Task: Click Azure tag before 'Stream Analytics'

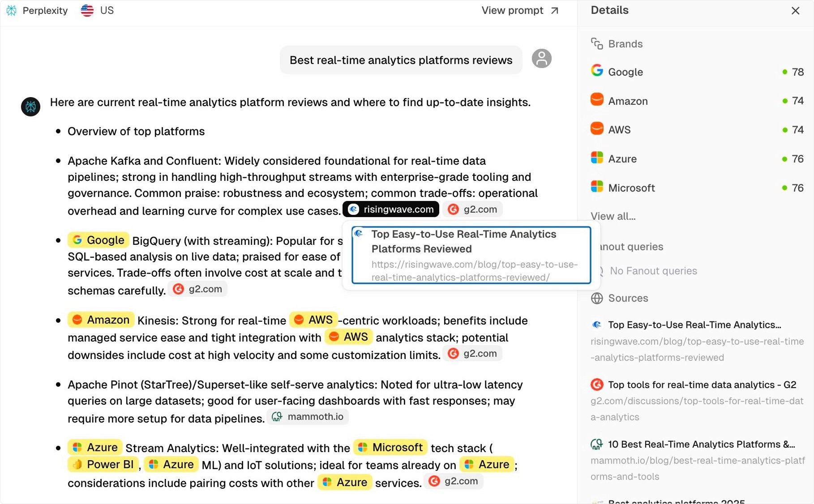Action: point(95,447)
